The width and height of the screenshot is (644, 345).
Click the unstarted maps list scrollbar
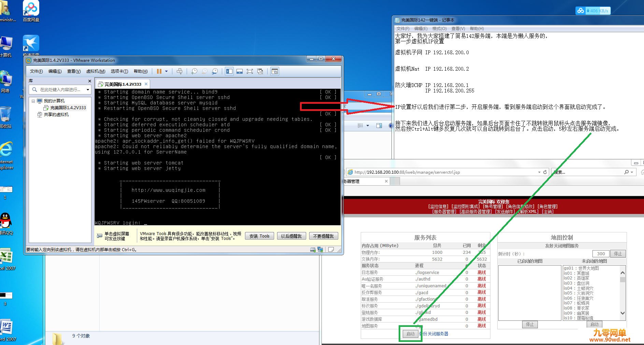click(622, 293)
